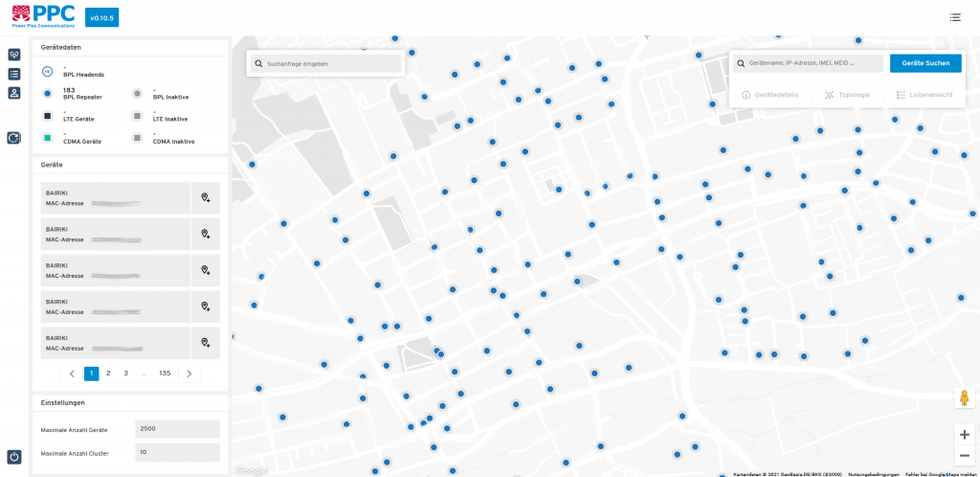This screenshot has width=980, height=477.
Task: Zoom in the map with plus button
Action: click(x=965, y=435)
